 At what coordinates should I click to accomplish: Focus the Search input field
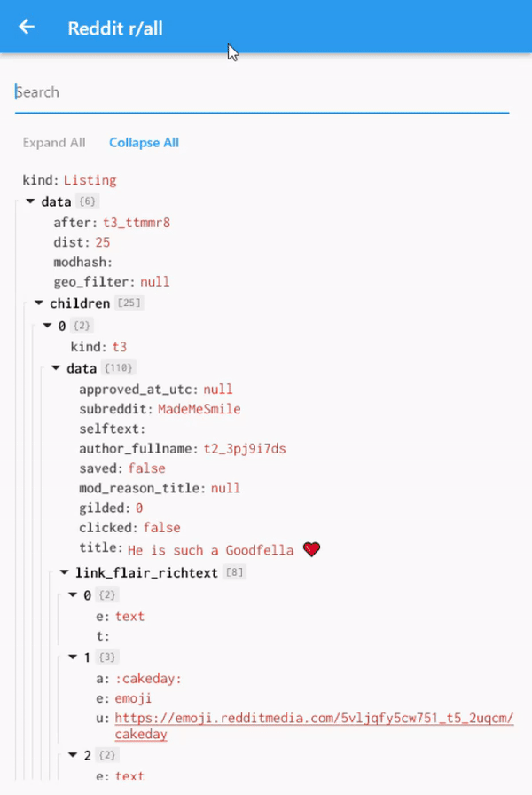pos(262,92)
